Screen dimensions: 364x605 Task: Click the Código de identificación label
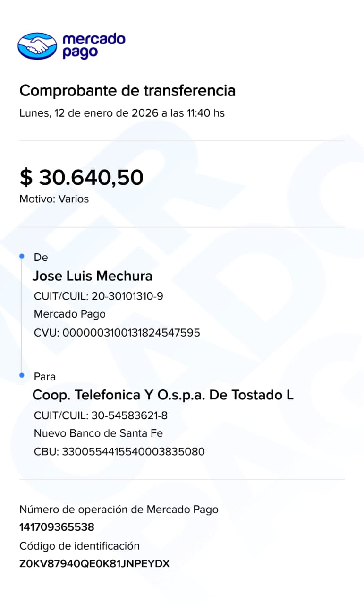[x=79, y=546]
